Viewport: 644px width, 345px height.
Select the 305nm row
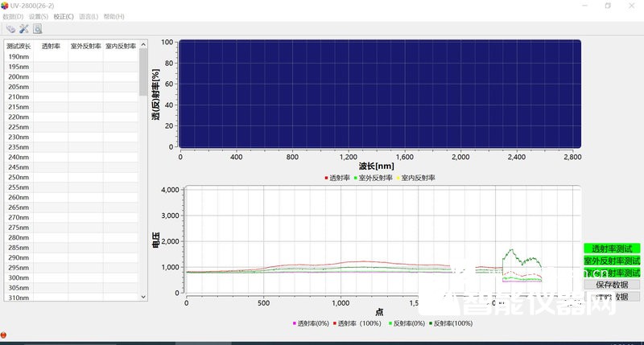pyautogui.click(x=72, y=288)
